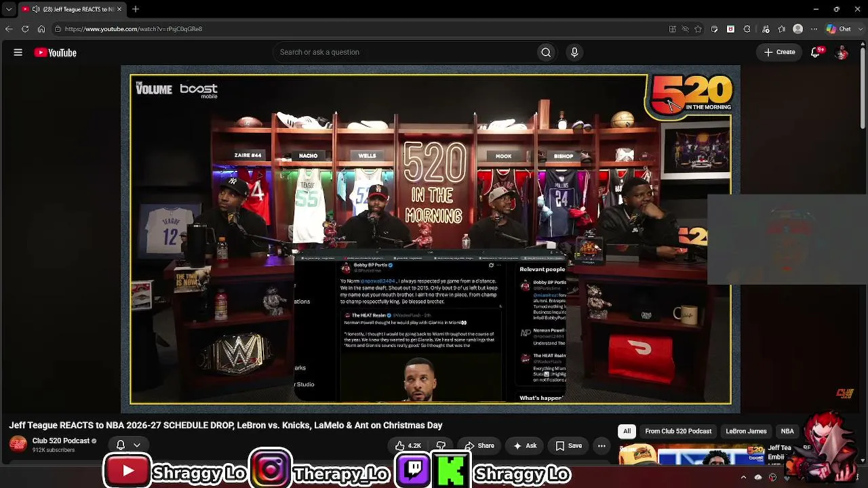Screen dimensions: 868x488
Task: Click the video player to pause playback
Action: click(x=431, y=239)
